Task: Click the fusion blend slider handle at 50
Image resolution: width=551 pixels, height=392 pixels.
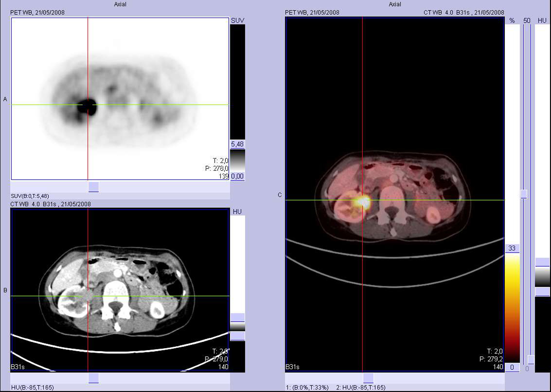Action: point(524,194)
